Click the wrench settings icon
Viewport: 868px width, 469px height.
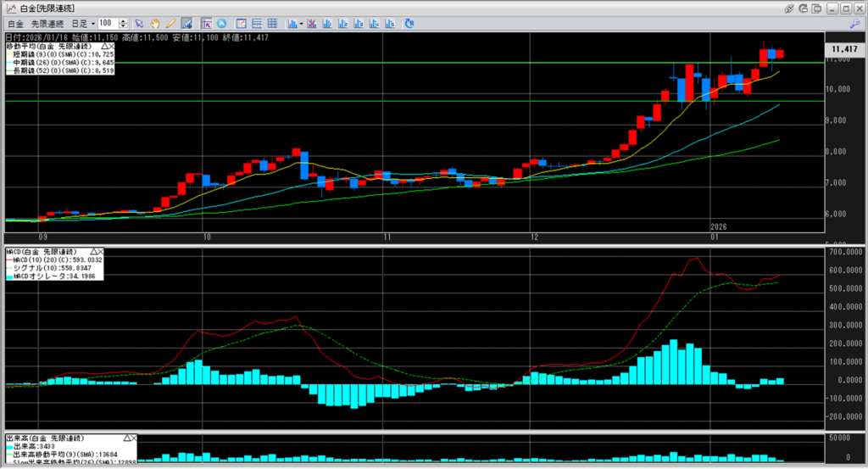tap(855, 23)
